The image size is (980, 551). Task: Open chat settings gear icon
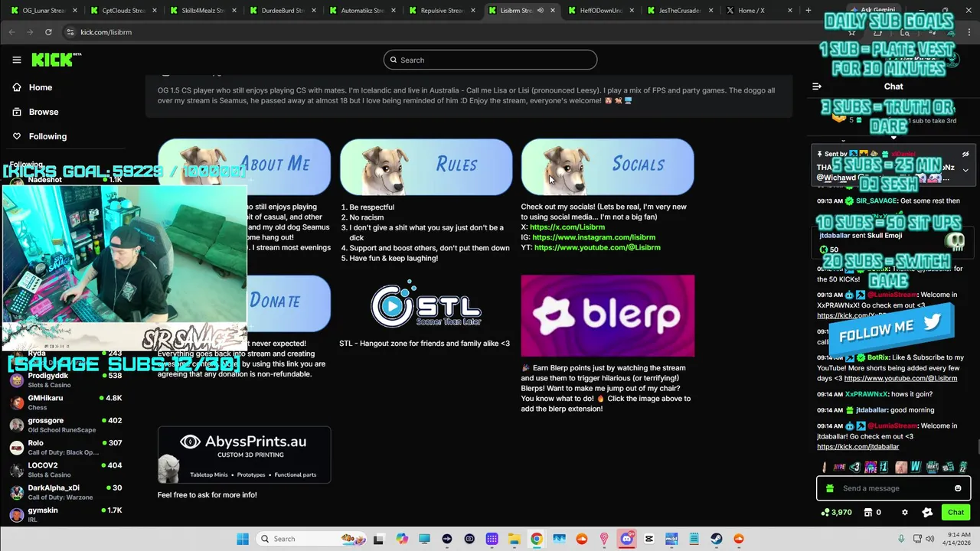904,513
